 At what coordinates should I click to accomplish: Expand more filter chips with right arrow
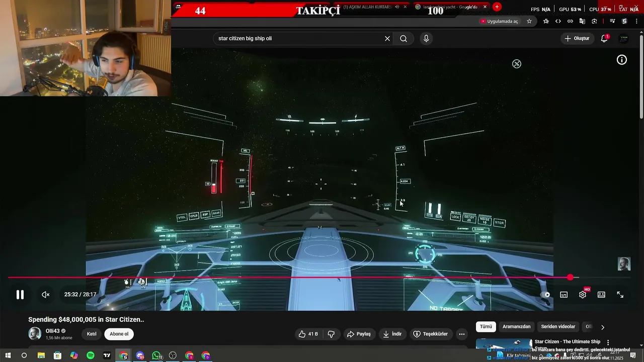tap(603, 327)
